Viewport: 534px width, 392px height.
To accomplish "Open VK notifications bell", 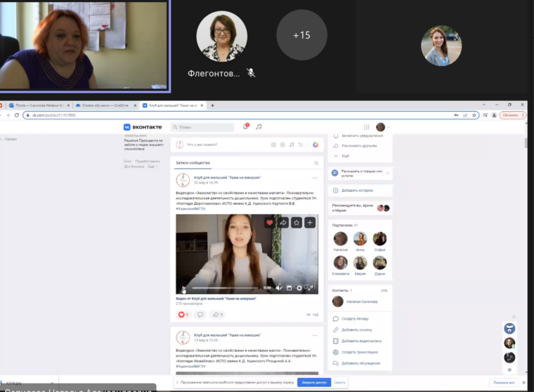I will click(245, 127).
